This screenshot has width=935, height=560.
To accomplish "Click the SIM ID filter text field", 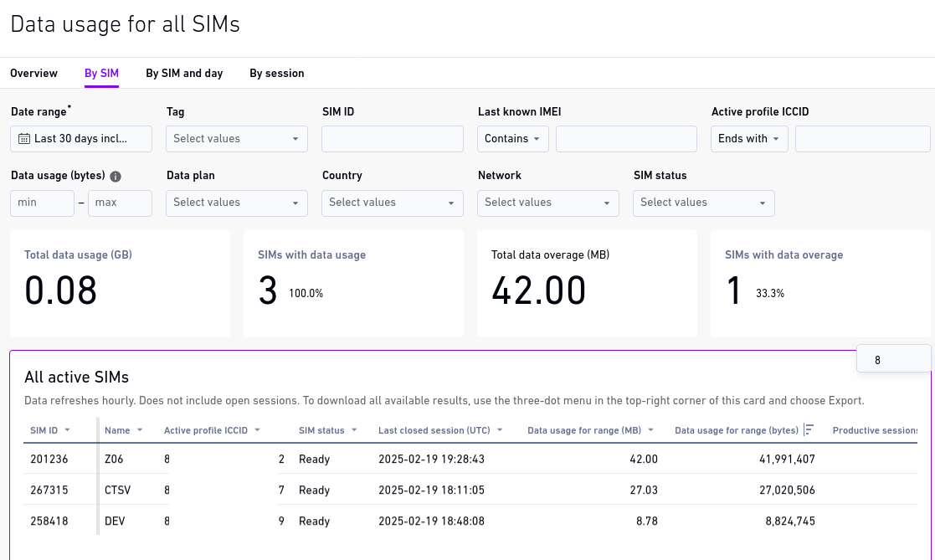I will (393, 139).
